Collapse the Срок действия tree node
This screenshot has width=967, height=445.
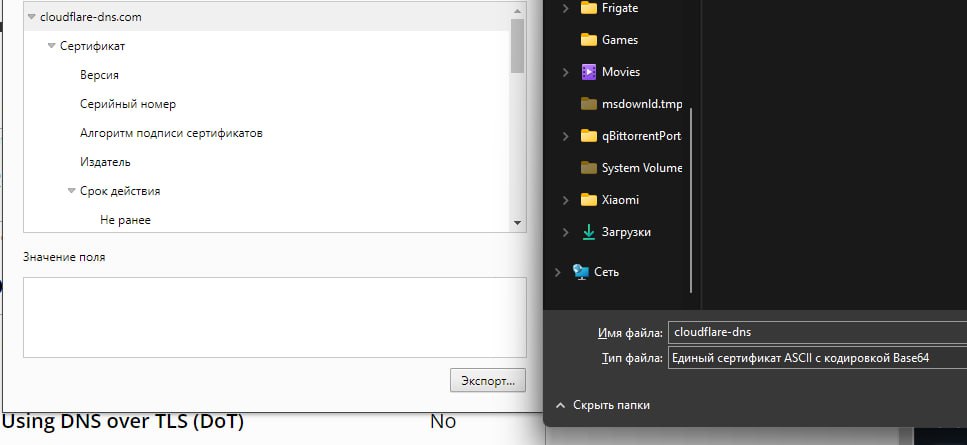(x=72, y=191)
